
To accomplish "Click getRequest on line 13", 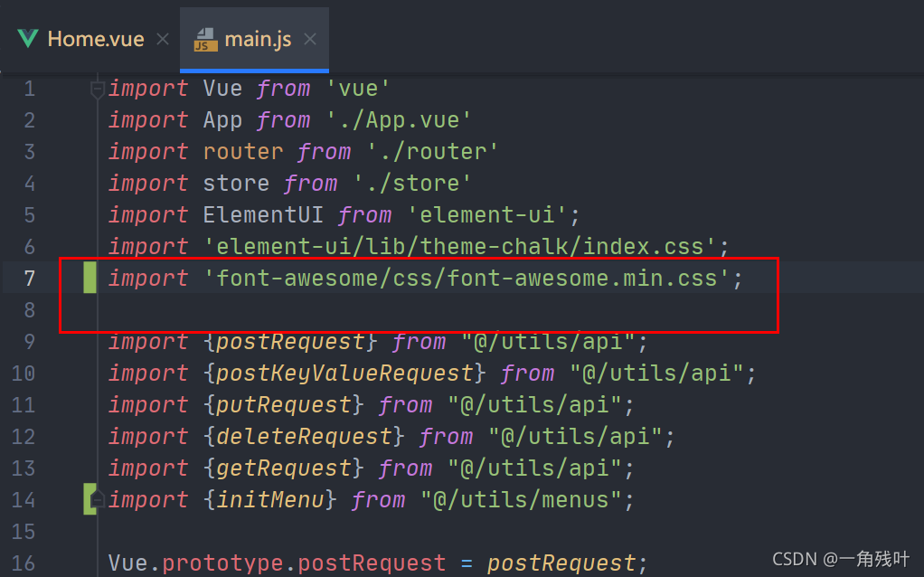I will point(284,468).
